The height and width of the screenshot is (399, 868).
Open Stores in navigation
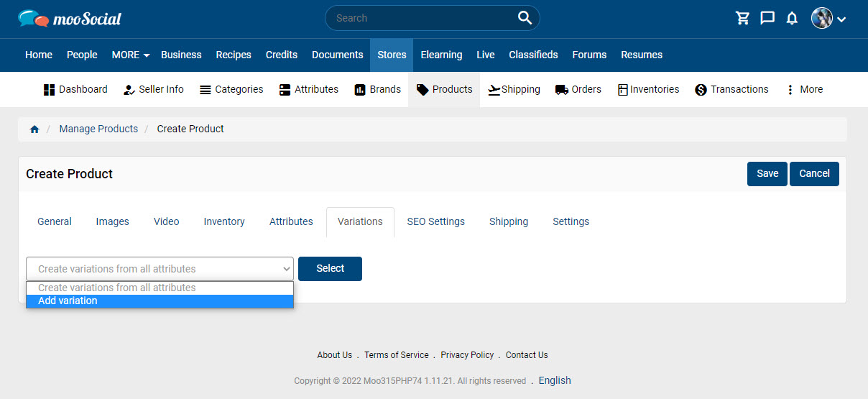(x=392, y=55)
